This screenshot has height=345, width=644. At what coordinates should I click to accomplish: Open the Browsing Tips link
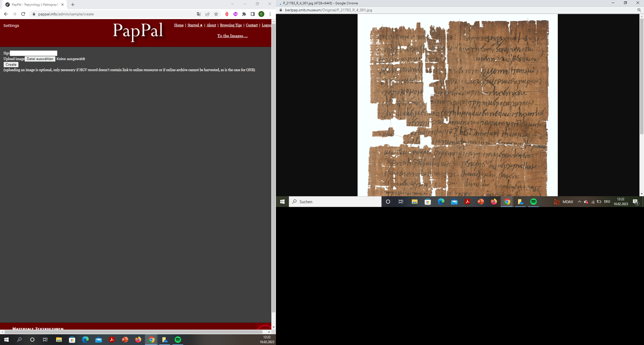tap(231, 25)
